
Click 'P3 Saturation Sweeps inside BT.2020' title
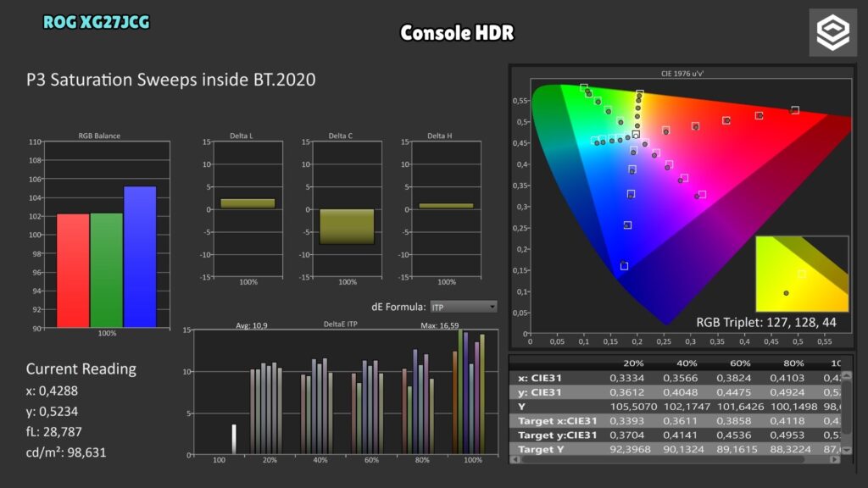(171, 80)
